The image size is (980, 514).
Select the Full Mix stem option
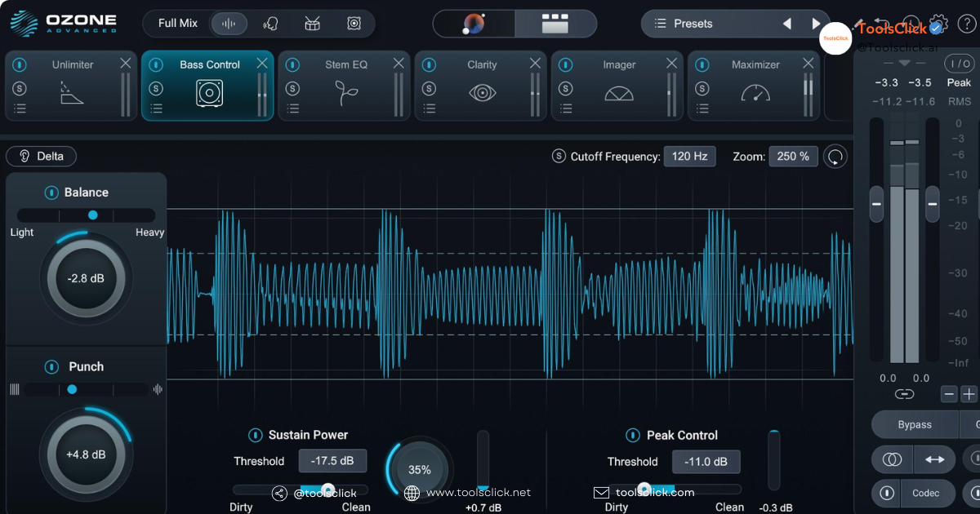(177, 24)
